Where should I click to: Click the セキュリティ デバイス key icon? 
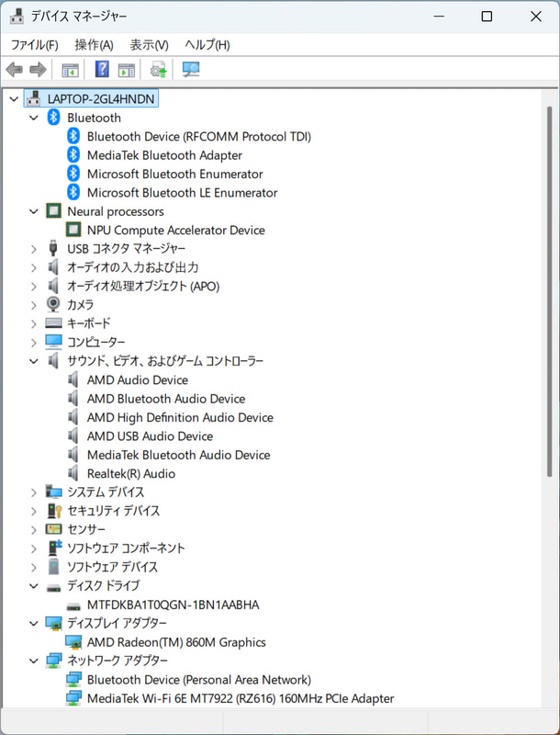point(54,511)
